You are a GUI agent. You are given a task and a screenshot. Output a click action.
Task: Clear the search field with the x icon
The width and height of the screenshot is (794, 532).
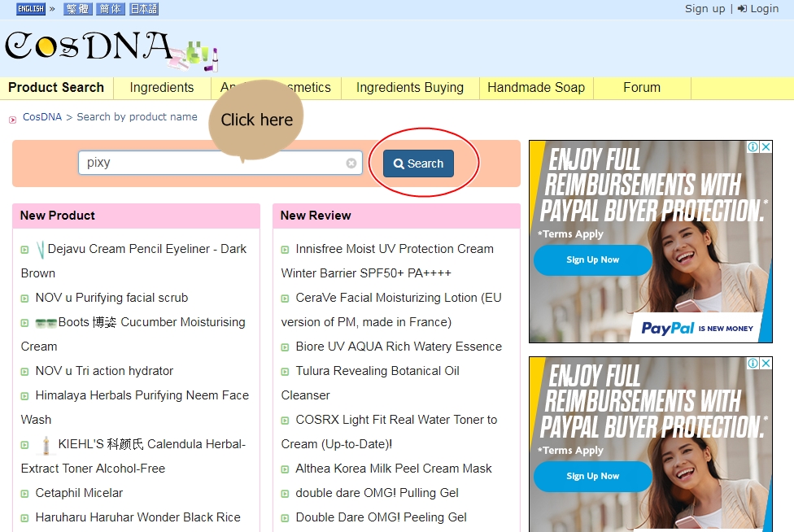pyautogui.click(x=351, y=163)
